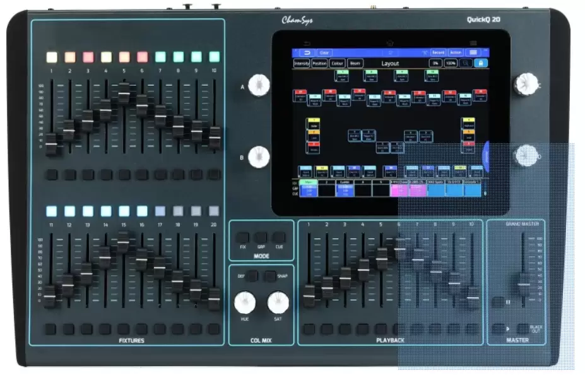
Task: Switch to the Intensity tab
Action: coord(302,64)
